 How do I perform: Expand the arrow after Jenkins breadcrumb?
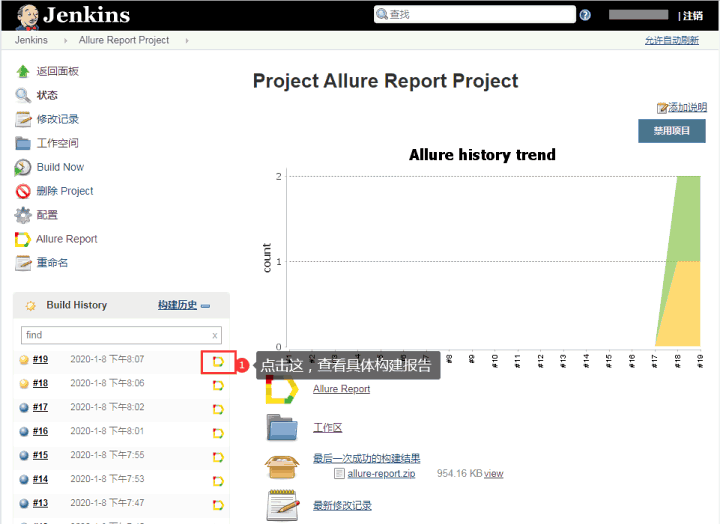66,40
